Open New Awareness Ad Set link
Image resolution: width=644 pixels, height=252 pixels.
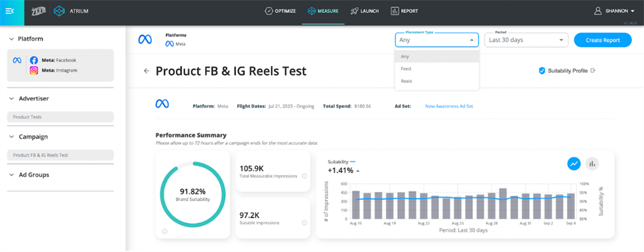[449, 106]
